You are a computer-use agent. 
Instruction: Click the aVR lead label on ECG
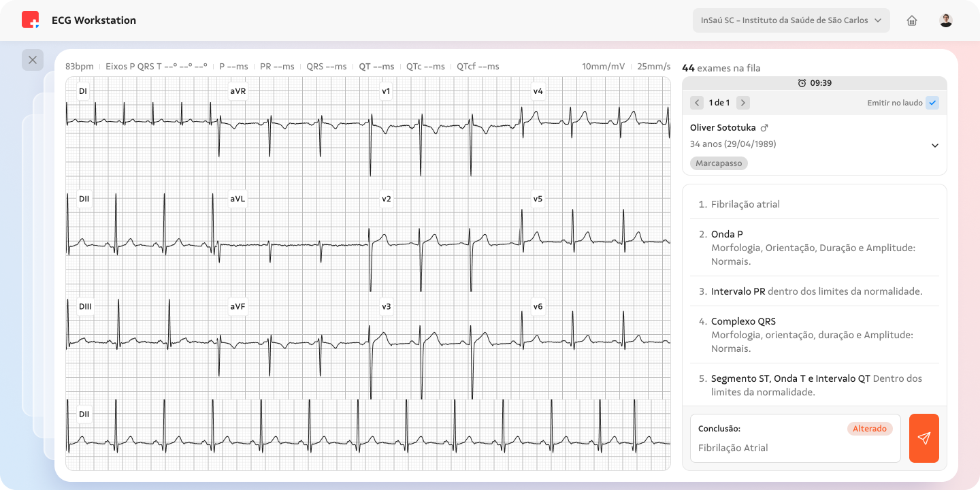click(238, 91)
